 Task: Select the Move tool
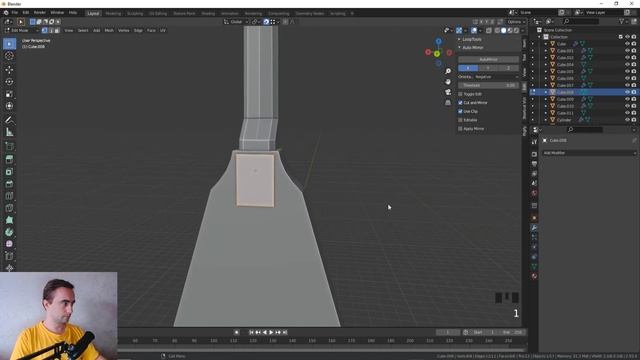click(9, 70)
